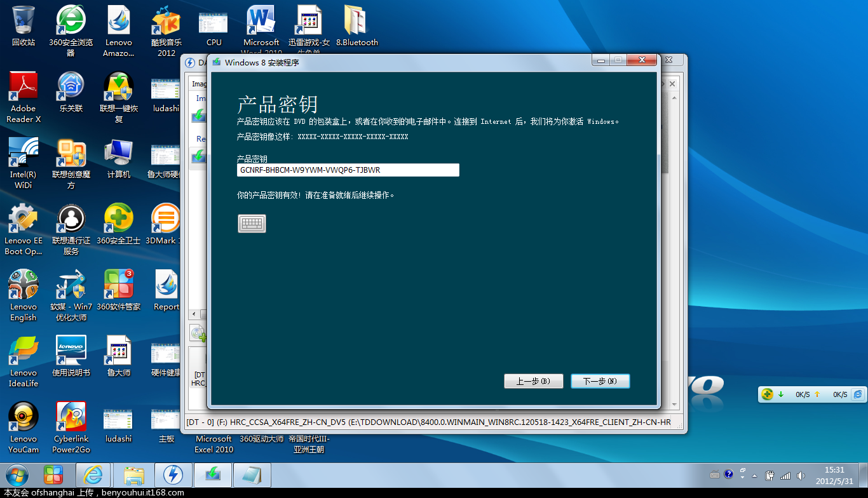Select 软媒 Win7优化大师 desktop icon
Image resolution: width=868 pixels, height=498 pixels.
(71, 295)
